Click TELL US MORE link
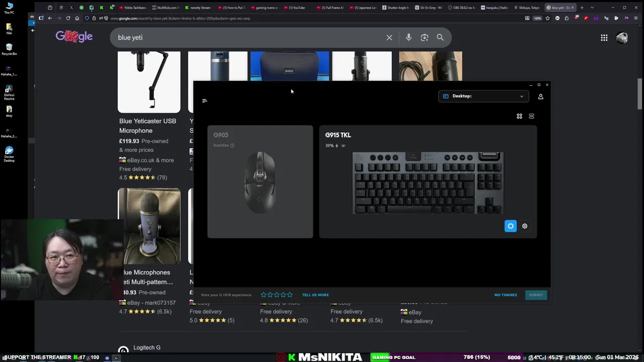 pos(315,295)
